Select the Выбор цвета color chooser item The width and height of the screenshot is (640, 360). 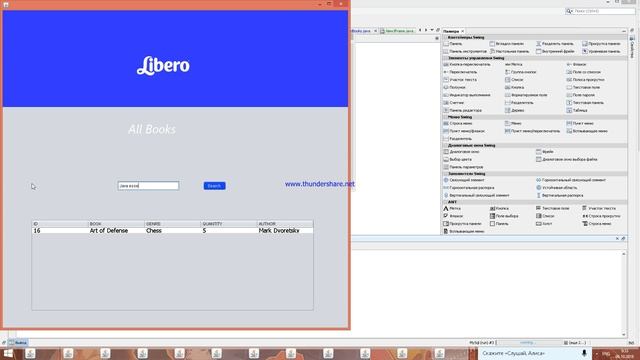[x=458, y=160]
